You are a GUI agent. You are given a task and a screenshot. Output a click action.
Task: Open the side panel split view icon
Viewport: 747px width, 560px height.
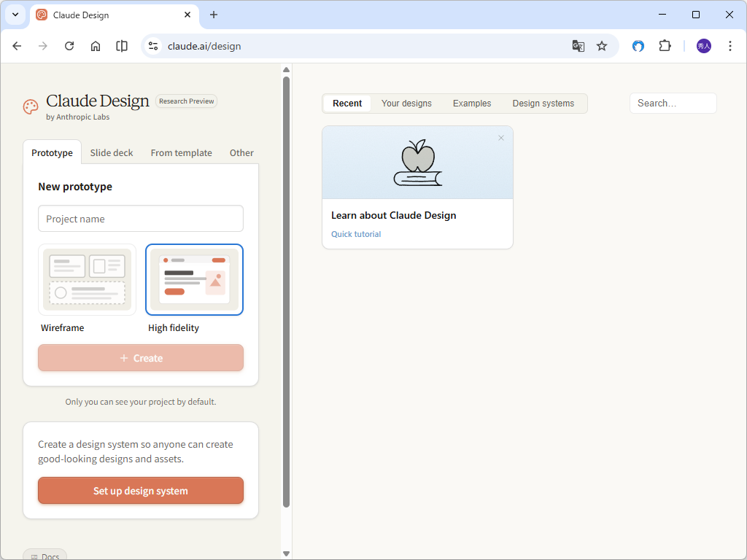(122, 46)
